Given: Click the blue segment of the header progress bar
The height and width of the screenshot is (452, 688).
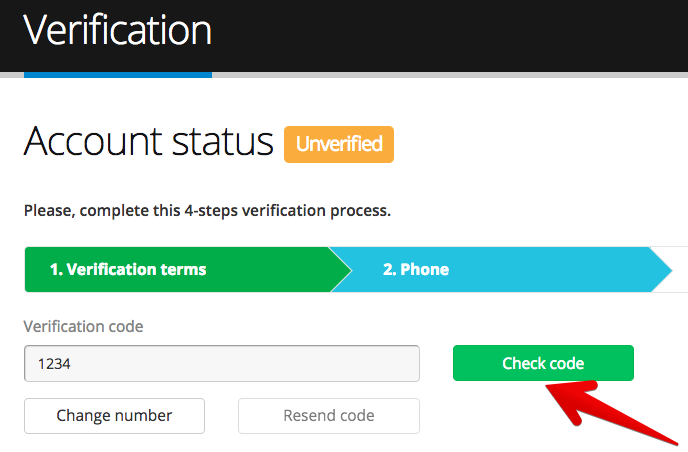Looking at the screenshot, I should (x=118, y=75).
